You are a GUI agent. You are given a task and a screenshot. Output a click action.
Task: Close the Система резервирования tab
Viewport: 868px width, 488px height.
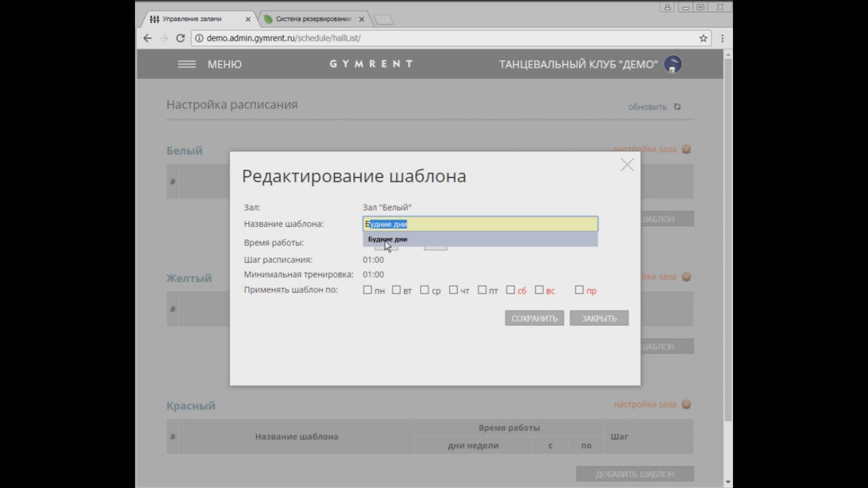(361, 19)
